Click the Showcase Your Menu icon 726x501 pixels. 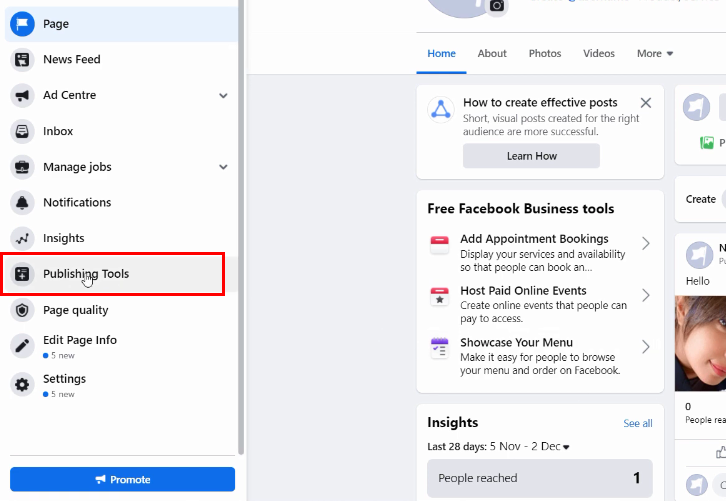[x=439, y=348]
